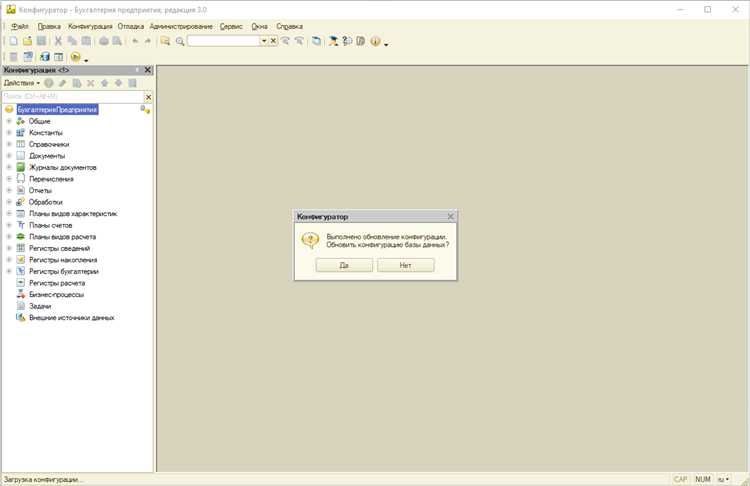Image resolution: width=750 pixels, height=486 pixels.
Task: Click the yellow About info icon
Action: pos(375,41)
